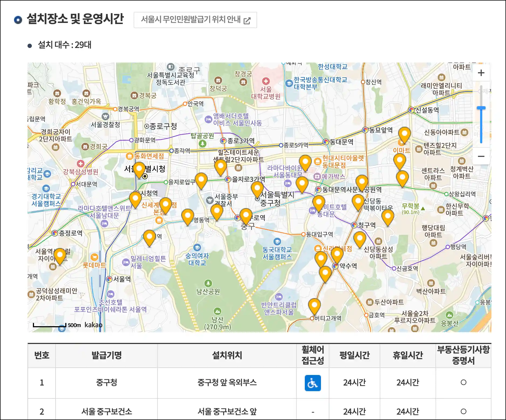Open the 서울시 무인민원발급기 위치 안내 link
Screen dimensions: 506x420
click(195, 20)
